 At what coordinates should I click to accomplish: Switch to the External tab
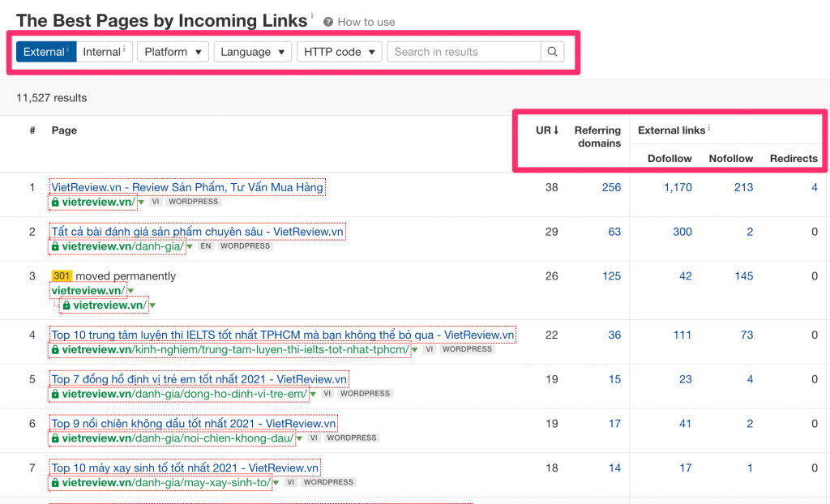(x=46, y=52)
